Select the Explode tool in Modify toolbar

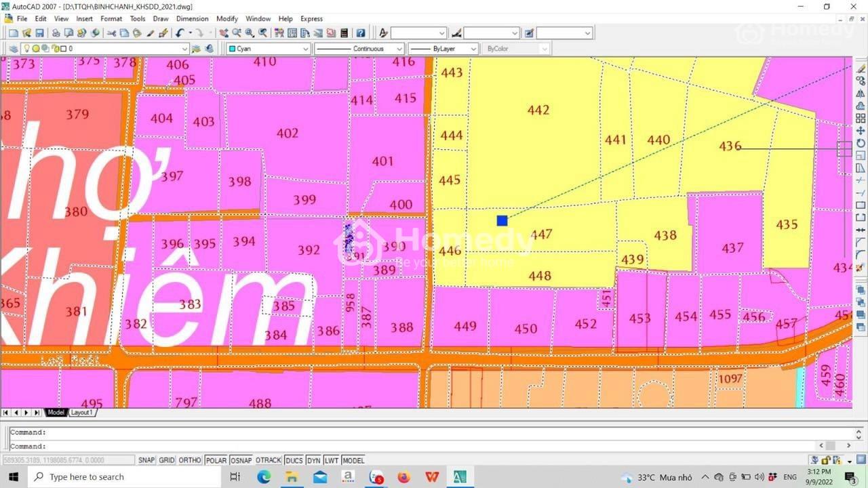(x=861, y=266)
